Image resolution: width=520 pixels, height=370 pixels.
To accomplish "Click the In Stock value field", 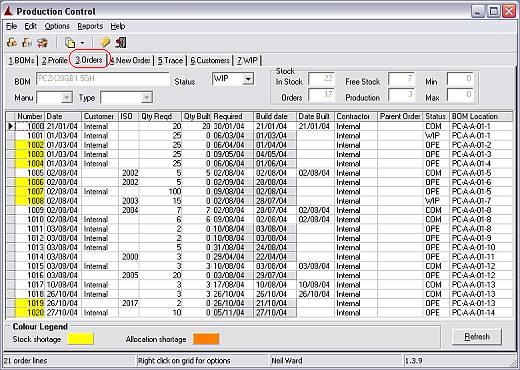I will [x=321, y=79].
